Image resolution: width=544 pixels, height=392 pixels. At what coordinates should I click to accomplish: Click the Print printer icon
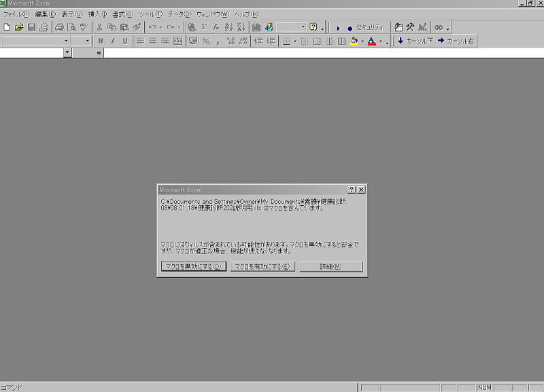click(59, 27)
